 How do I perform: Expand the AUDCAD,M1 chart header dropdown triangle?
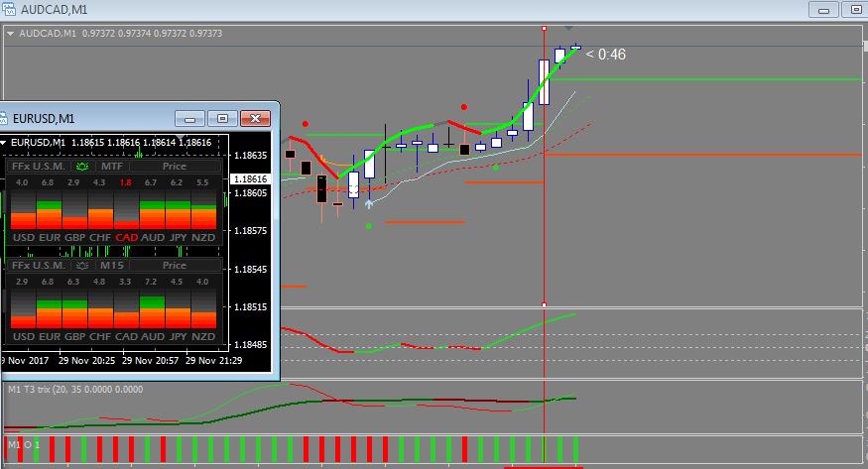click(10, 33)
